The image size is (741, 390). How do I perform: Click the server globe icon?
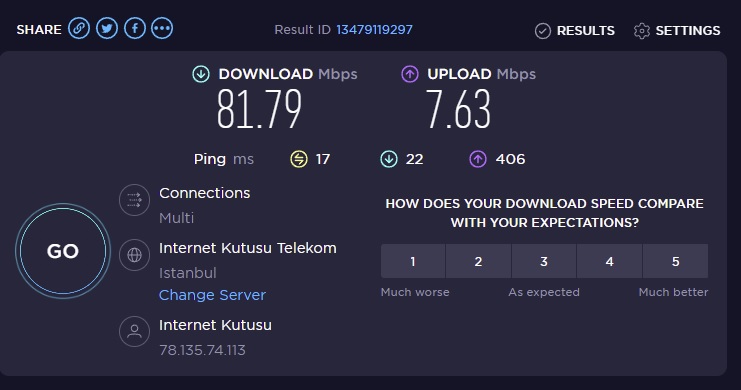point(135,255)
